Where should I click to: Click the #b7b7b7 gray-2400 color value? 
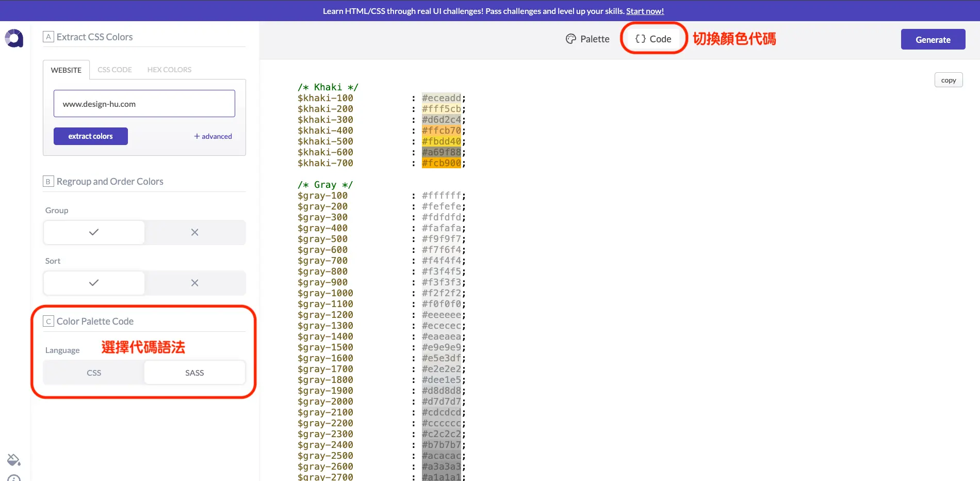tap(442, 445)
